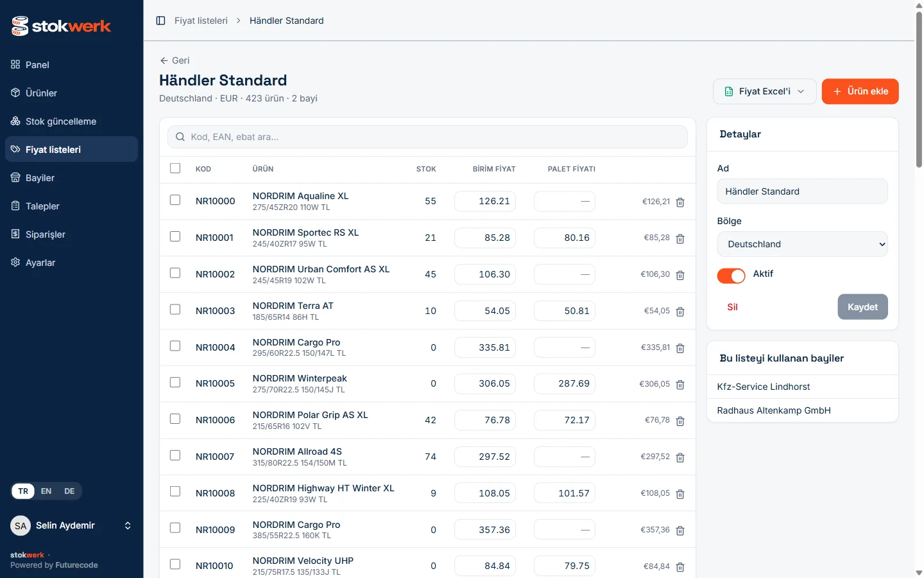Switch language to DE
This screenshot has height=578, width=924.
tap(69, 491)
